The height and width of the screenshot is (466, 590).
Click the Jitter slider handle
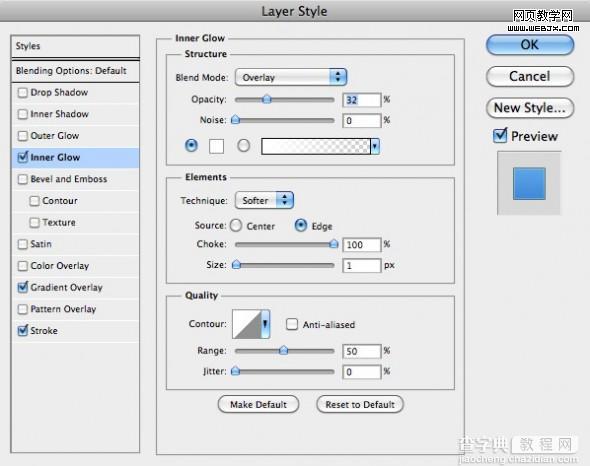tap(236, 372)
